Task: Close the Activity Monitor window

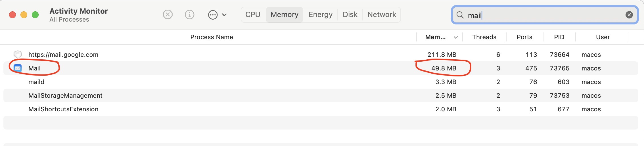Action: pos(12,15)
